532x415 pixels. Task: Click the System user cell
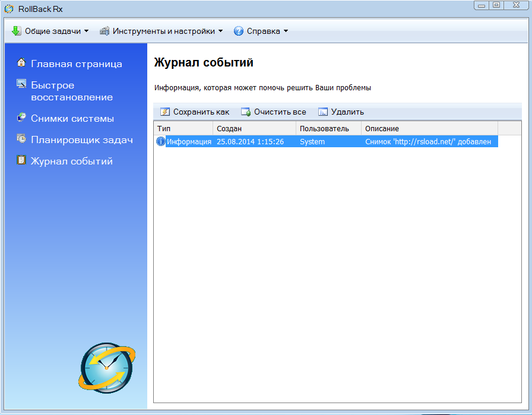tap(312, 141)
